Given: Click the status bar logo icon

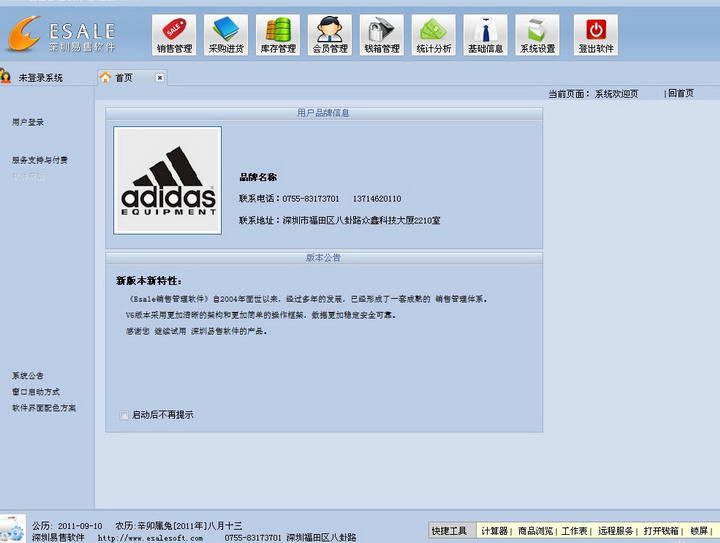Looking at the screenshot, I should coord(12,529).
